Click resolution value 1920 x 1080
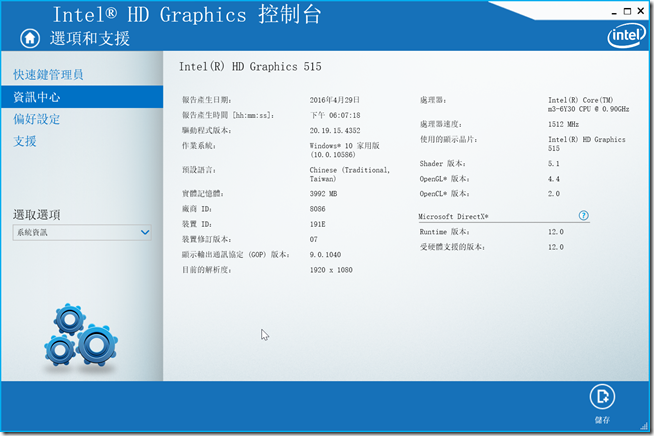The height and width of the screenshot is (436, 654). click(x=331, y=270)
